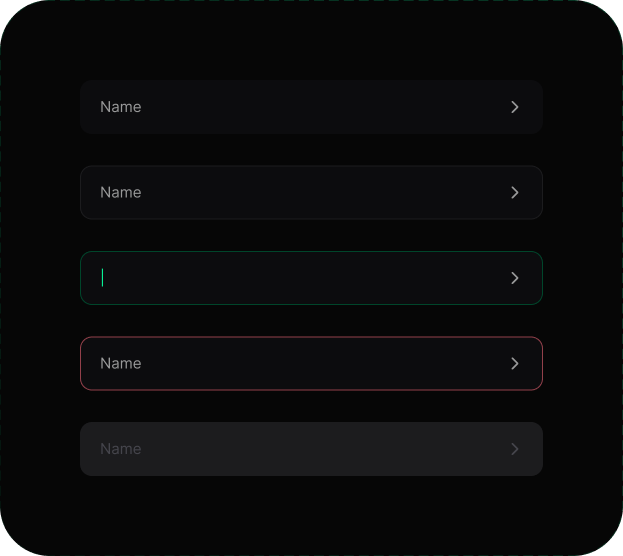Open the dropdown arrow of the focused field

tap(515, 278)
